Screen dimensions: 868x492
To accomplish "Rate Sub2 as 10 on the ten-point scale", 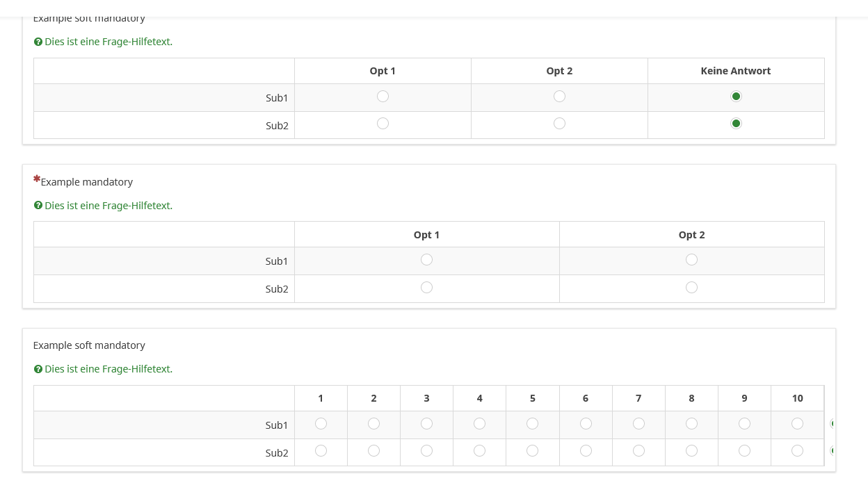I will click(797, 451).
